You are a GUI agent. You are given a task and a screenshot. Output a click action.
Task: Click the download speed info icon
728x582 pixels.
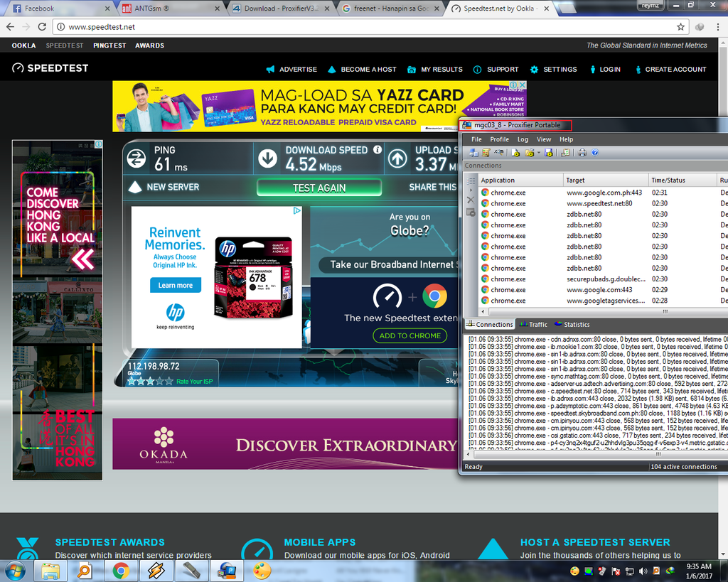pyautogui.click(x=378, y=149)
